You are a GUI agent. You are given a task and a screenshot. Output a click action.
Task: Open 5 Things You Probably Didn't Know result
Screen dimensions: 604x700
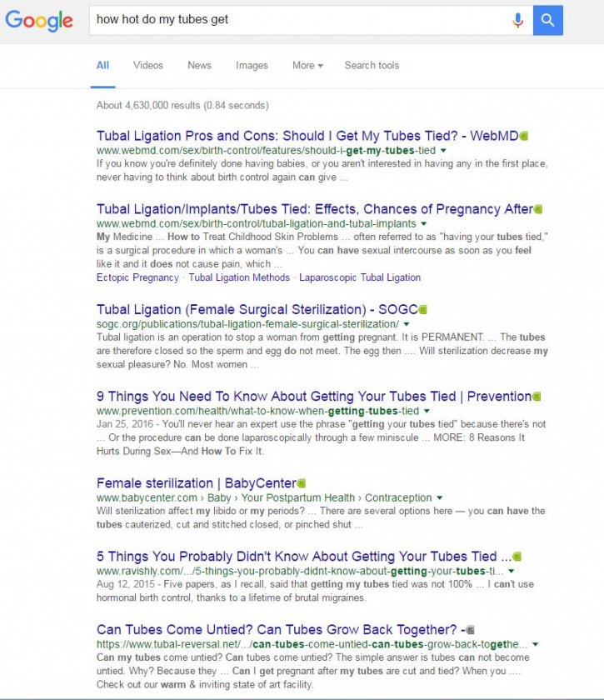pos(304,557)
